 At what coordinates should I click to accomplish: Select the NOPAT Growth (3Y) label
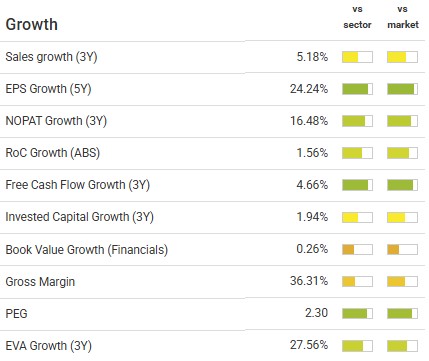56,121
